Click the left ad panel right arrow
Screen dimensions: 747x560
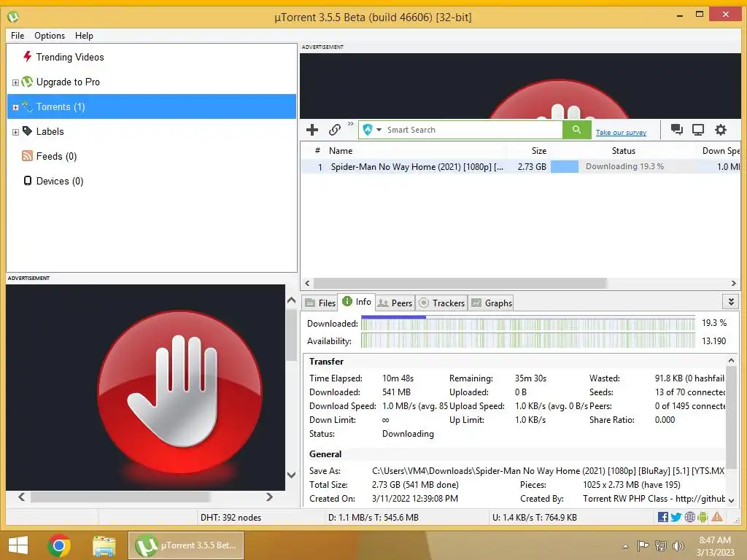[x=269, y=497]
